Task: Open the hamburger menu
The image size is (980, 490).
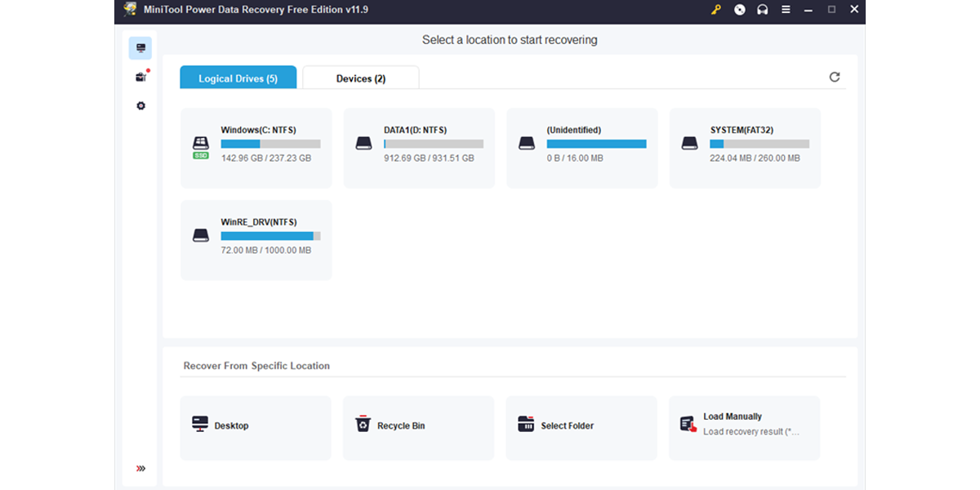Action: coord(786,10)
